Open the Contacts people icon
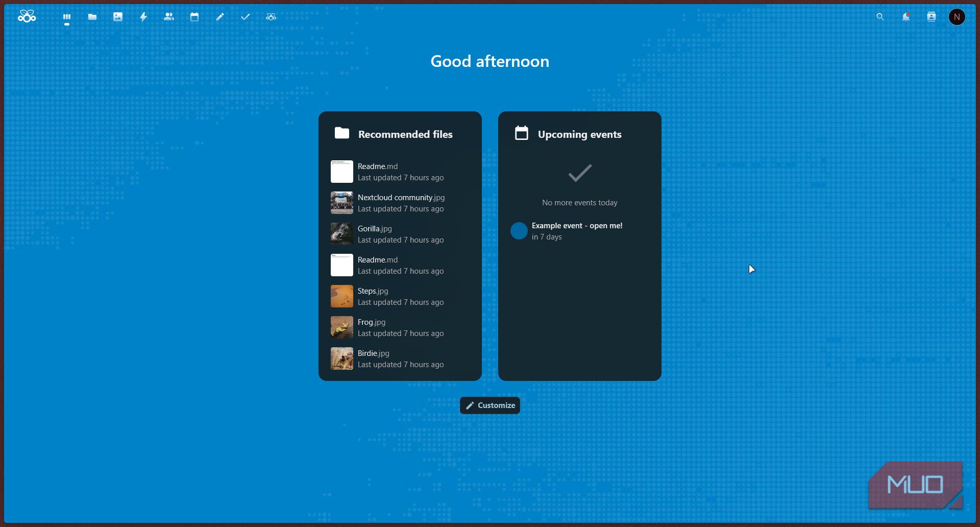 (x=169, y=17)
